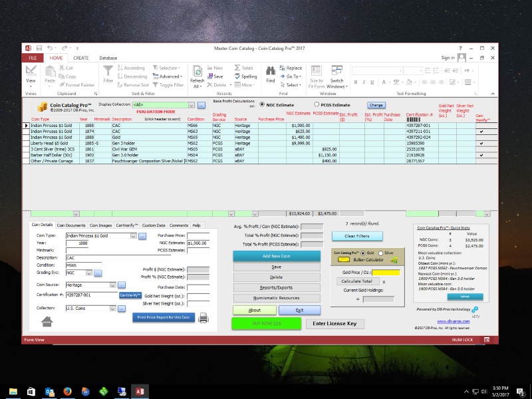Open the Coin Type filter dropdown in green bar
The height and width of the screenshot is (399, 532).
tap(76, 213)
